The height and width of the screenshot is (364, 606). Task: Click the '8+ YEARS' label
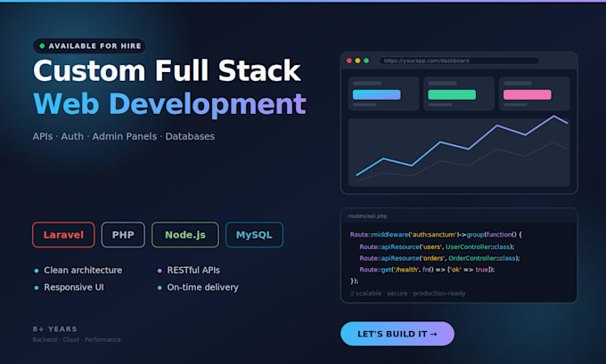coord(55,329)
